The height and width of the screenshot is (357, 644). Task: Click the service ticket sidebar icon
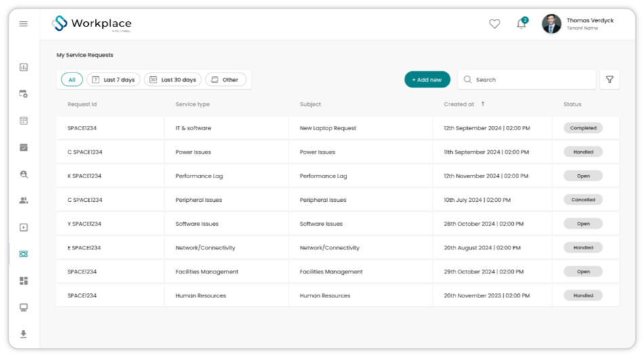pyautogui.click(x=24, y=254)
